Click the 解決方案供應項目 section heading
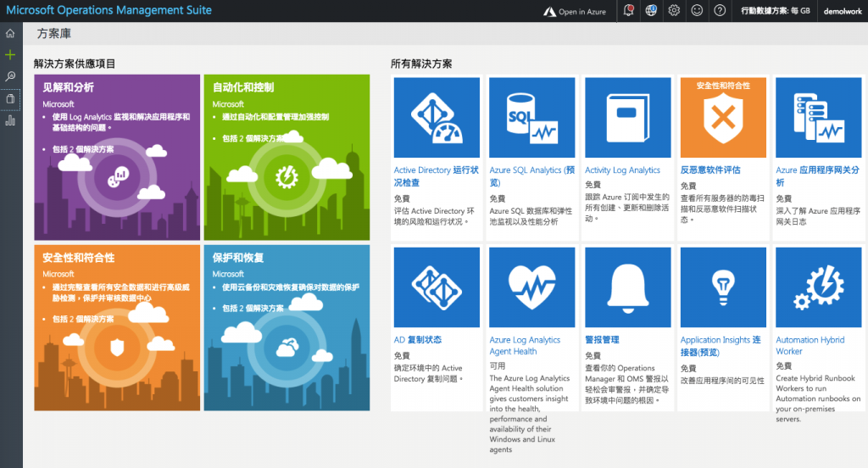868x468 pixels. [75, 64]
